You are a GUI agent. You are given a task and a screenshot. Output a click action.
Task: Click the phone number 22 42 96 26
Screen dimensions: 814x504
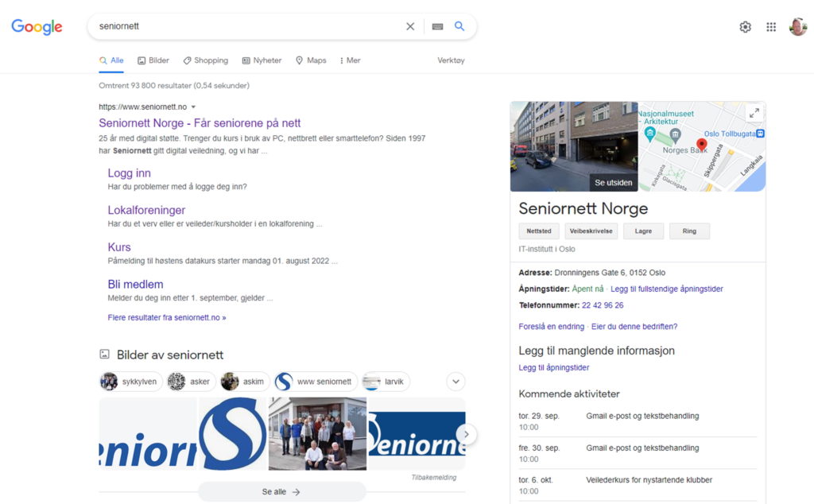[604, 304]
